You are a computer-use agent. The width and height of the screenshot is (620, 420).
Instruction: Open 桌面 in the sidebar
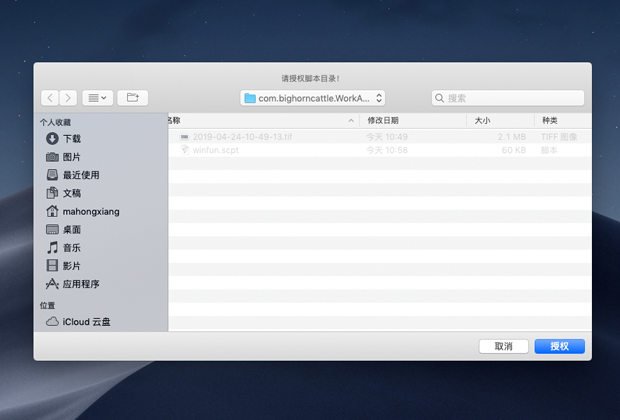[72, 229]
